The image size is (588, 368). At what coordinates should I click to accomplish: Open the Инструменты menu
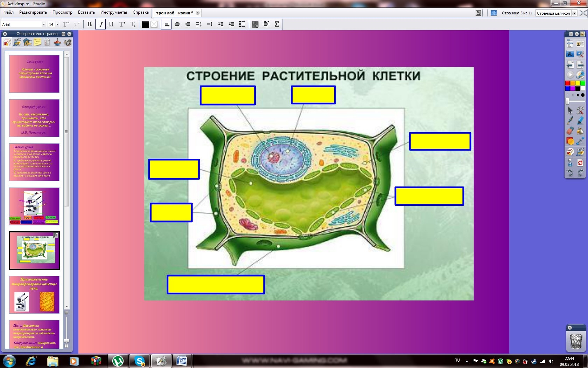pyautogui.click(x=113, y=12)
